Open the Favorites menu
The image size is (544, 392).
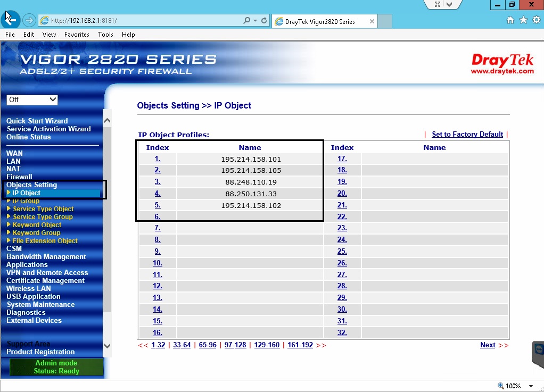tap(77, 35)
